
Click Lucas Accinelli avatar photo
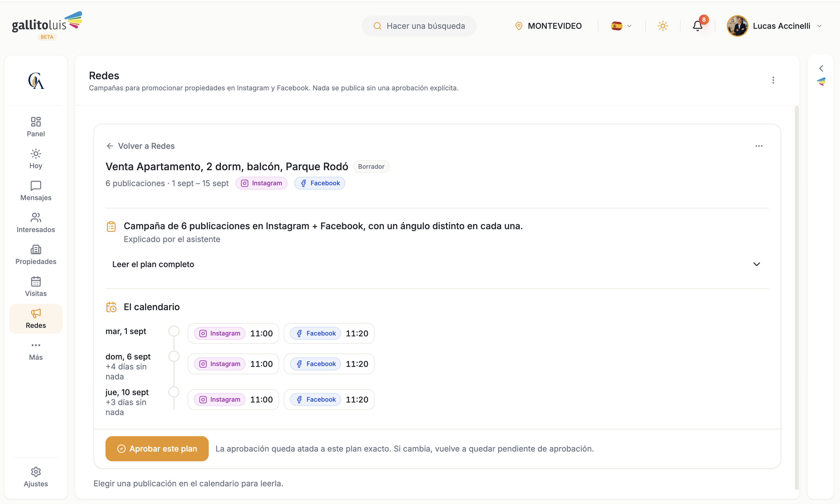coord(737,26)
